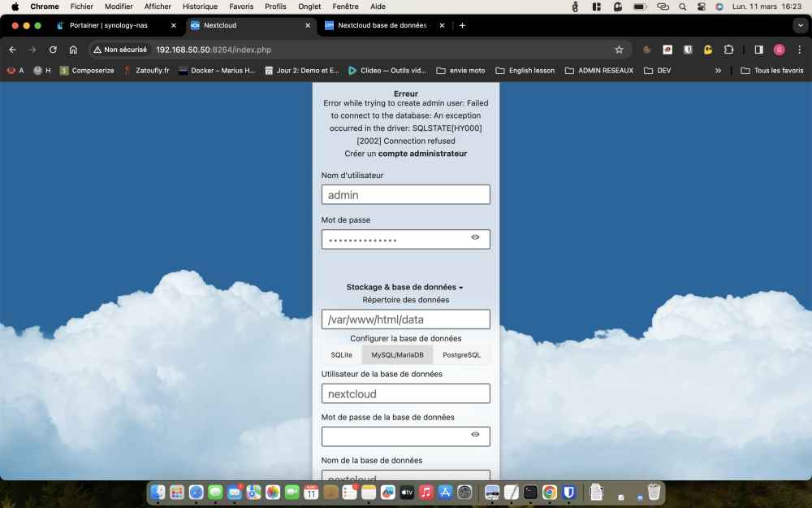Viewport: 812px width, 508px height.
Task: Expand hidden bookmarks with the chevron
Action: click(x=718, y=71)
